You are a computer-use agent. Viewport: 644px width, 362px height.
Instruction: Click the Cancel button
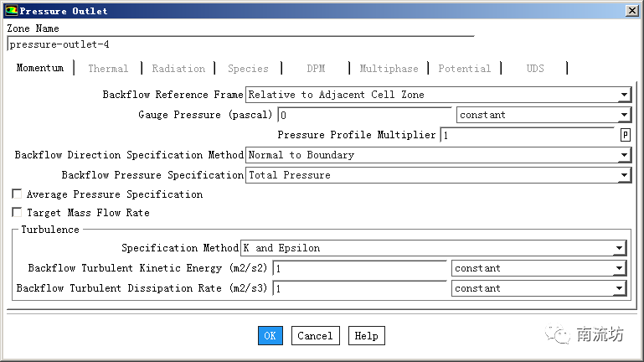[315, 335]
